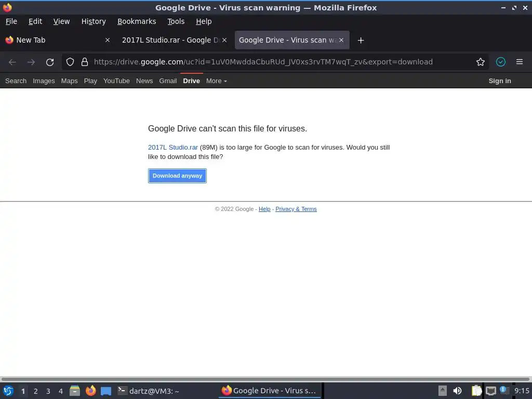This screenshot has height=399, width=532.
Task: Close the New Tab tab
Action: click(x=107, y=40)
